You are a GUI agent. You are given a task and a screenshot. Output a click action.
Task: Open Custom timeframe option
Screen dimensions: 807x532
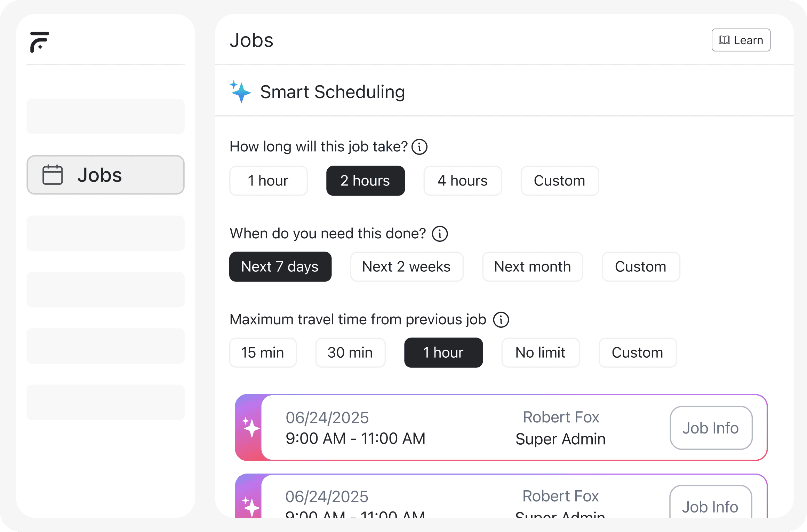(640, 267)
